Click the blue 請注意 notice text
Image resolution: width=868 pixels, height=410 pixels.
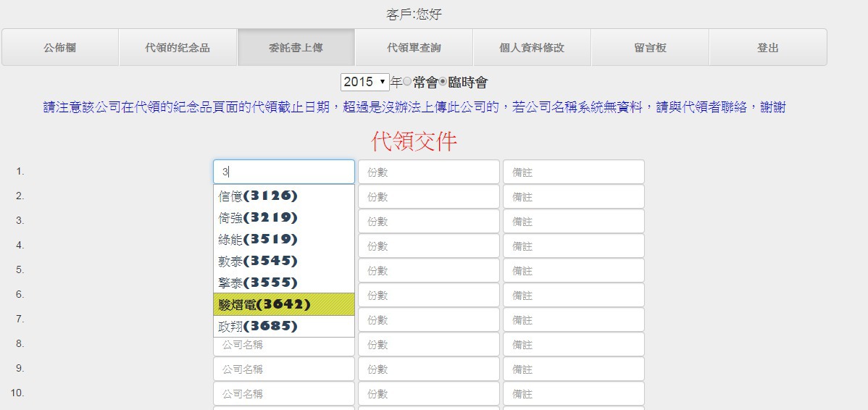(414, 106)
